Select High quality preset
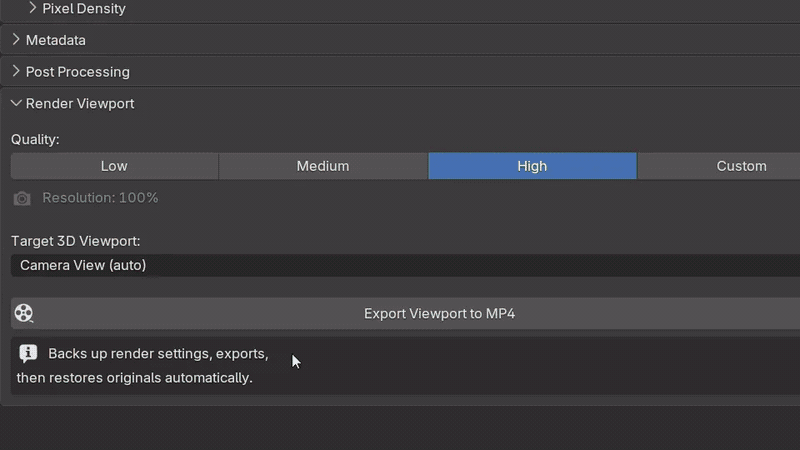800x450 pixels. (x=532, y=166)
